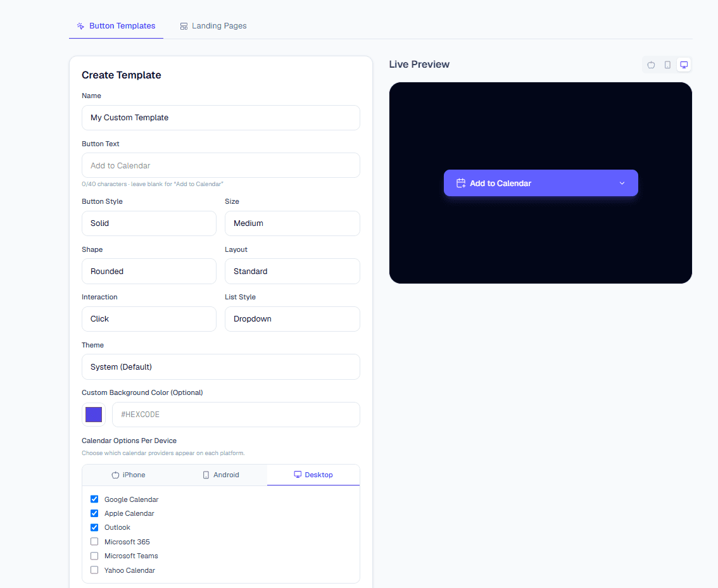Click the sparkle icon on Button Templates tab
This screenshot has height=588, width=718.
(x=80, y=26)
